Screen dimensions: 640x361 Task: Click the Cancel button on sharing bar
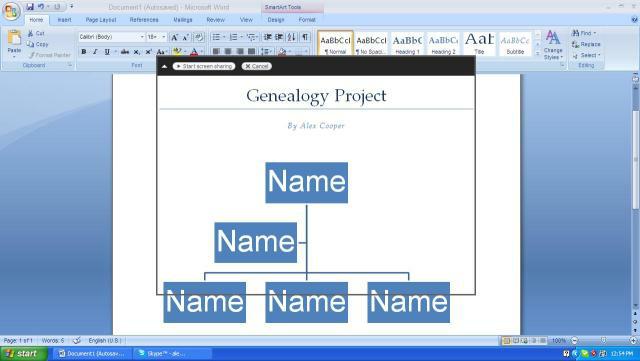[x=256, y=66]
